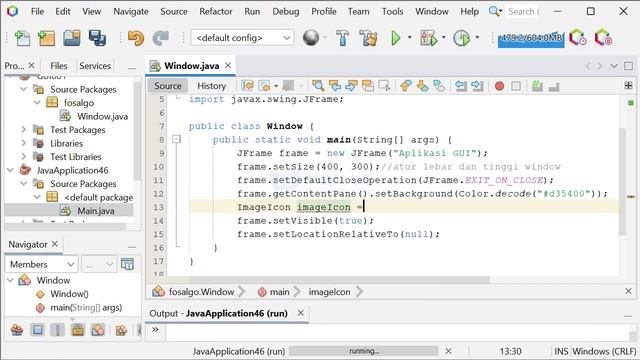The width and height of the screenshot is (640, 360).
Task: Click the editor vertical scrollbar
Action: click(x=622, y=182)
